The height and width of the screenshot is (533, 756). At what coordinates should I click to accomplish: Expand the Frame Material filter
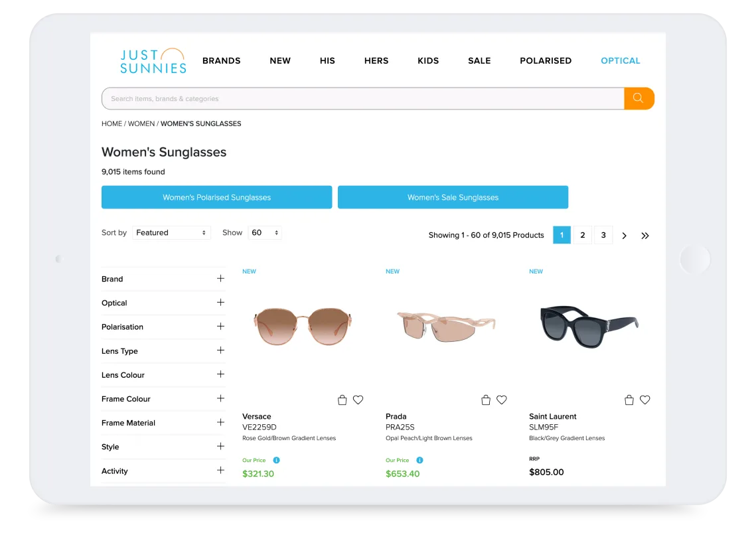(163, 423)
